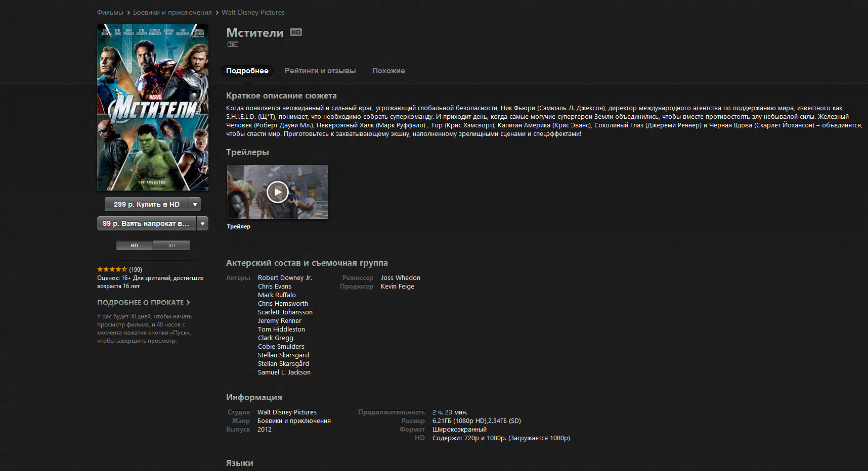Expand the rent options dropdown arrow
868x471 pixels.
pos(202,223)
